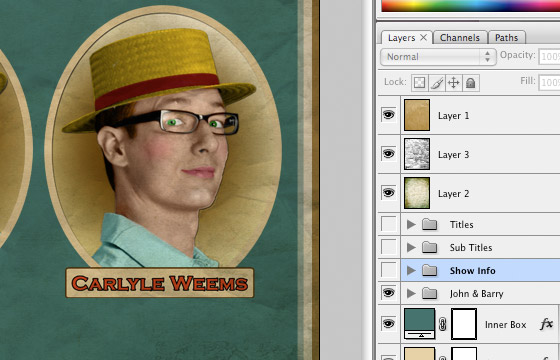Pick a color from the spectrum bar
The height and width of the screenshot is (360, 560).
pos(471,6)
